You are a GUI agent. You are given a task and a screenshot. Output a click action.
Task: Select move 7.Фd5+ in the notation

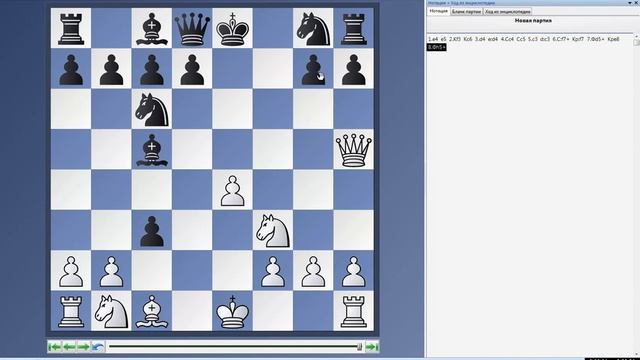[596, 39]
